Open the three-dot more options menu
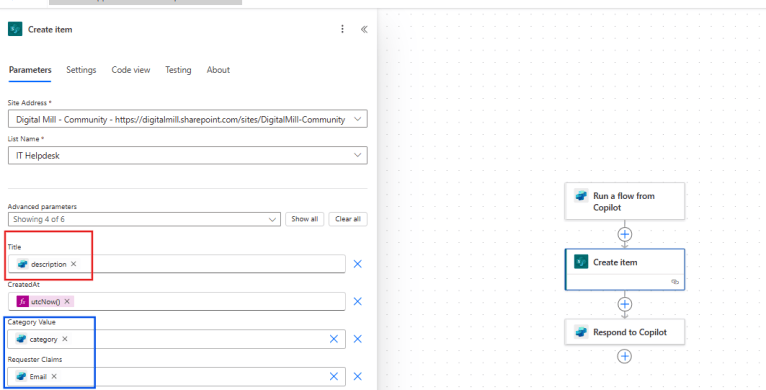766x390 pixels. click(342, 29)
